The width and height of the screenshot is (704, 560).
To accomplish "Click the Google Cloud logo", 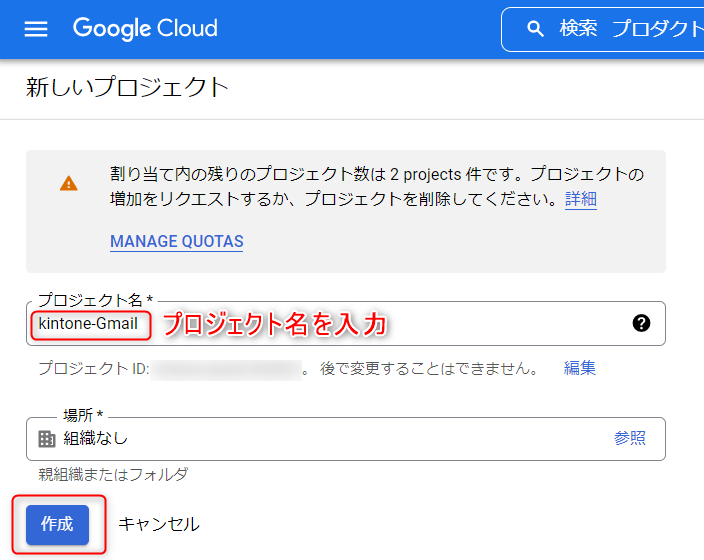I will (145, 29).
